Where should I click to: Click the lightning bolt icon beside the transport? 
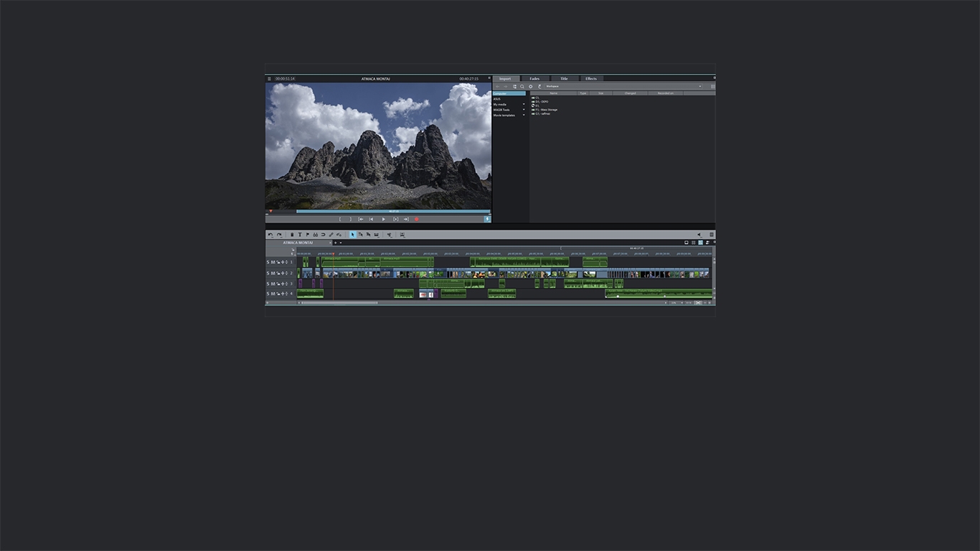[x=488, y=219]
